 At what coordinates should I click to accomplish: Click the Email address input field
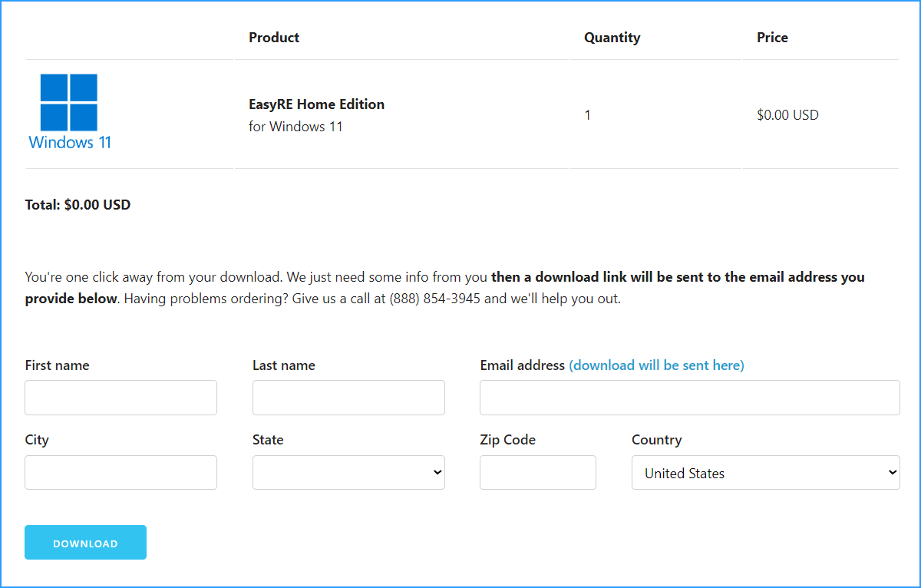pos(689,398)
